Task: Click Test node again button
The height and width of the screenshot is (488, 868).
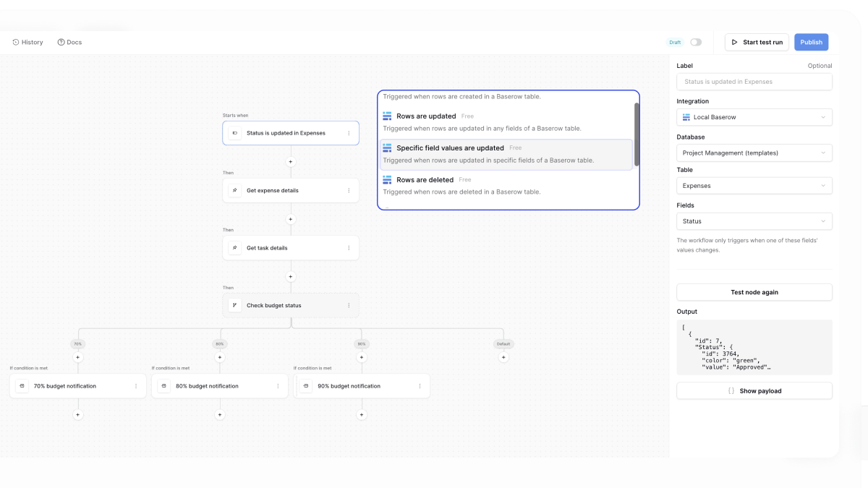Action: tap(754, 292)
